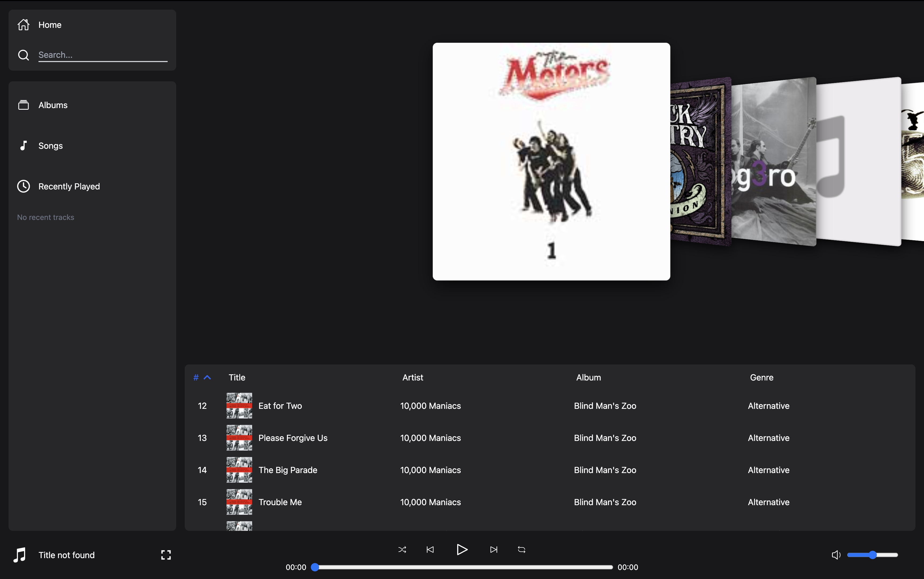This screenshot has width=924, height=579.
Task: Focus the Search input field
Action: 103,55
